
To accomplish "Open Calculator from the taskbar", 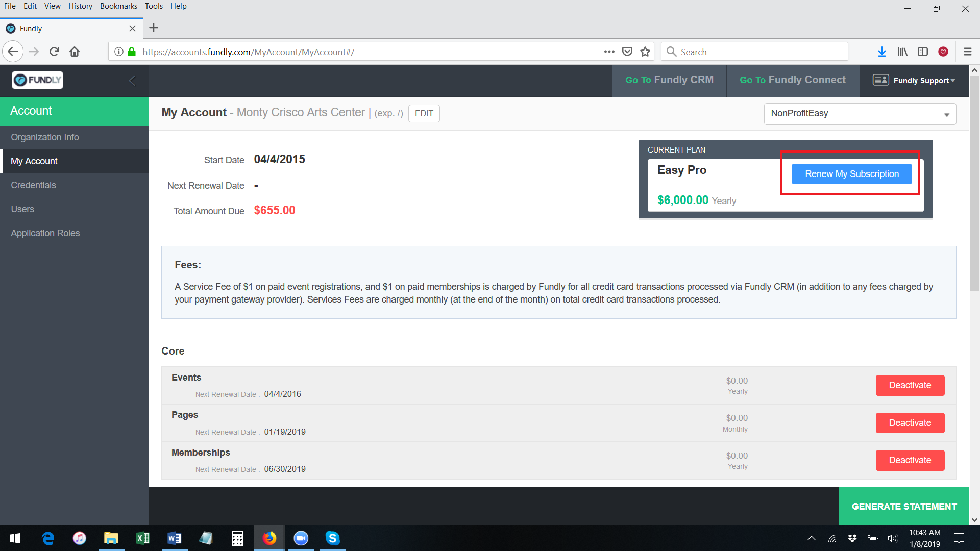I will coord(237,538).
